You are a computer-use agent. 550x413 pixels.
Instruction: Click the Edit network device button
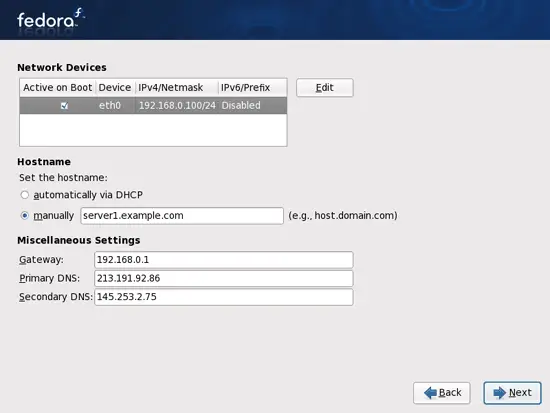pyautogui.click(x=324, y=87)
